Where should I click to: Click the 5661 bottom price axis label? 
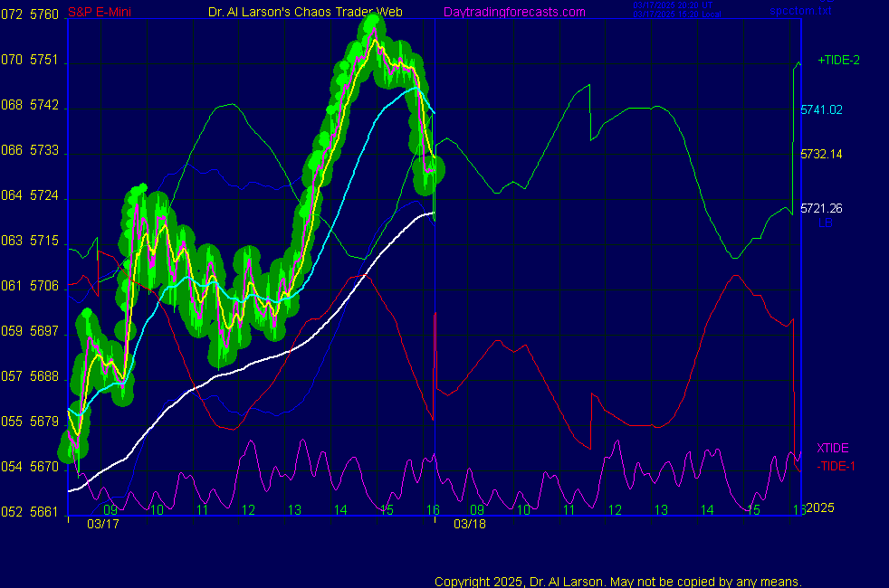click(45, 512)
